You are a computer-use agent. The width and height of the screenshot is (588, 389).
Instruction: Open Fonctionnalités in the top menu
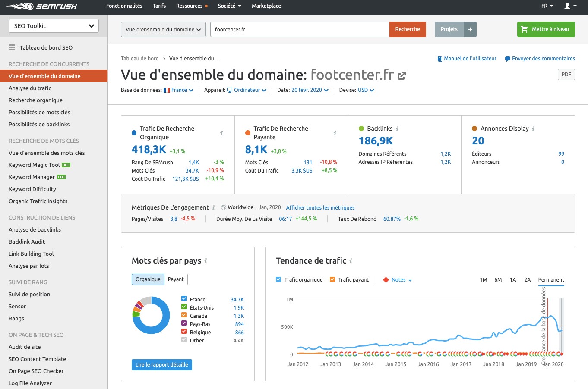pos(124,6)
